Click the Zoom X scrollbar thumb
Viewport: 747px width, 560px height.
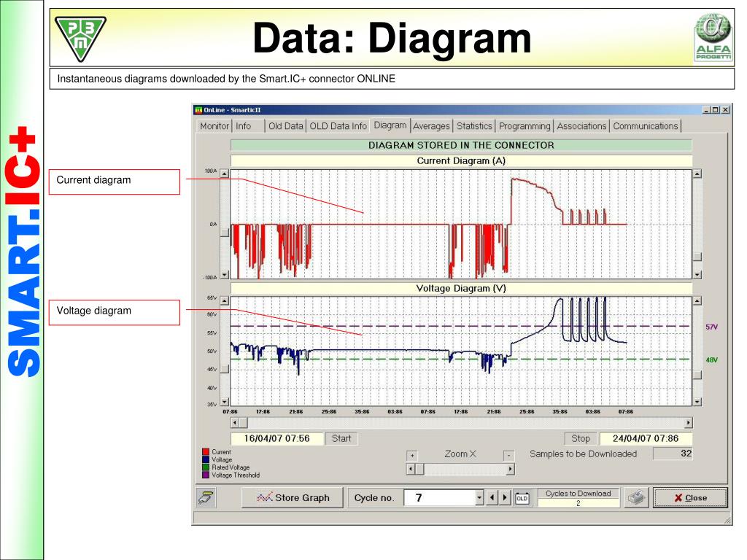(419, 469)
